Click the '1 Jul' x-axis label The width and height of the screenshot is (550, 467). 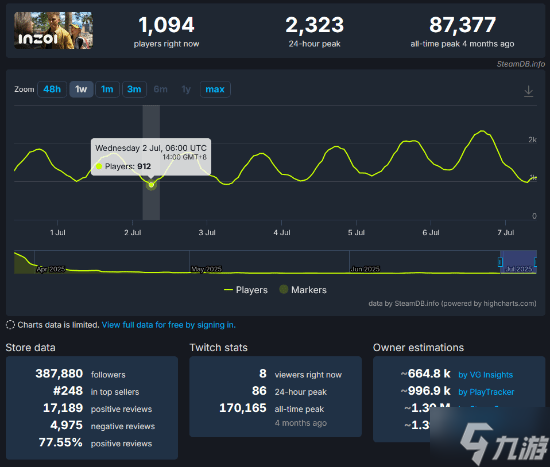click(58, 233)
